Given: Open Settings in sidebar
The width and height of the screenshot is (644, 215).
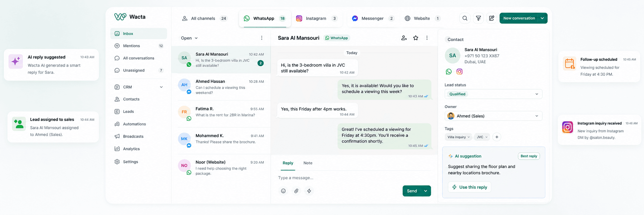Looking at the screenshot, I should tap(139, 162).
